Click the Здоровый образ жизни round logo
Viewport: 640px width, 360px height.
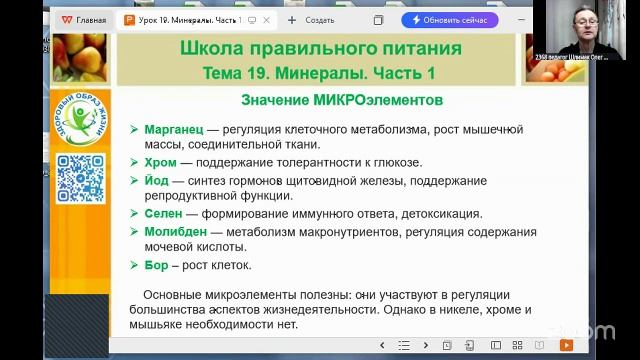coord(80,119)
